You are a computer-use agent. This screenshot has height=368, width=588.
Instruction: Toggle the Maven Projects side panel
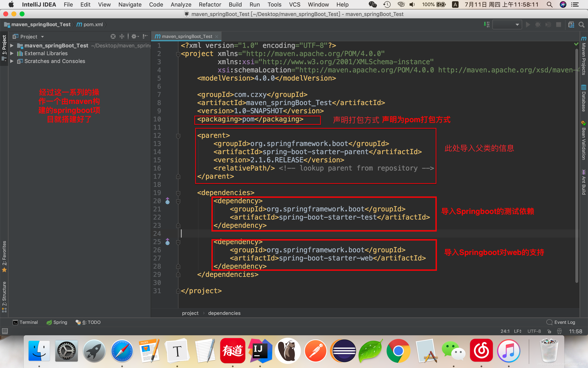click(x=584, y=56)
